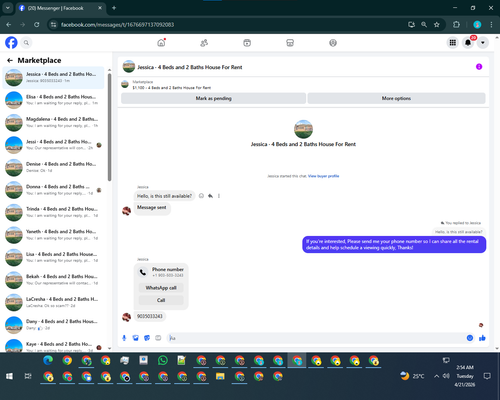The height and width of the screenshot is (400, 500).
Task: Open Dany's conversation in the list
Action: (x=53, y=325)
